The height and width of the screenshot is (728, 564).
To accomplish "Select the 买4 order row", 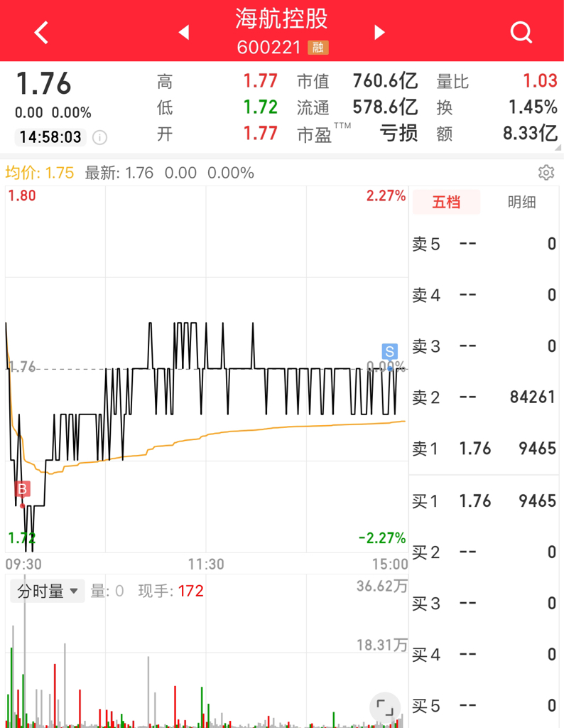I will point(484,655).
